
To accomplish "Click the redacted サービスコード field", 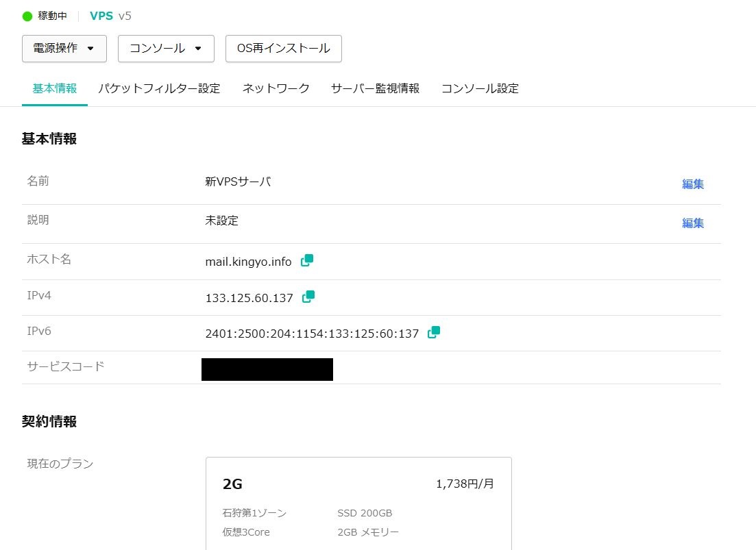I will click(267, 369).
